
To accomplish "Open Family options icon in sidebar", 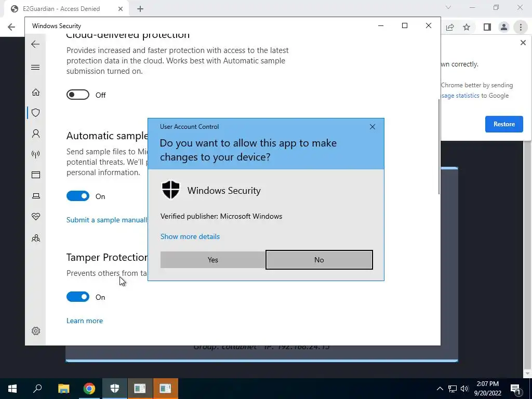I will (36, 238).
